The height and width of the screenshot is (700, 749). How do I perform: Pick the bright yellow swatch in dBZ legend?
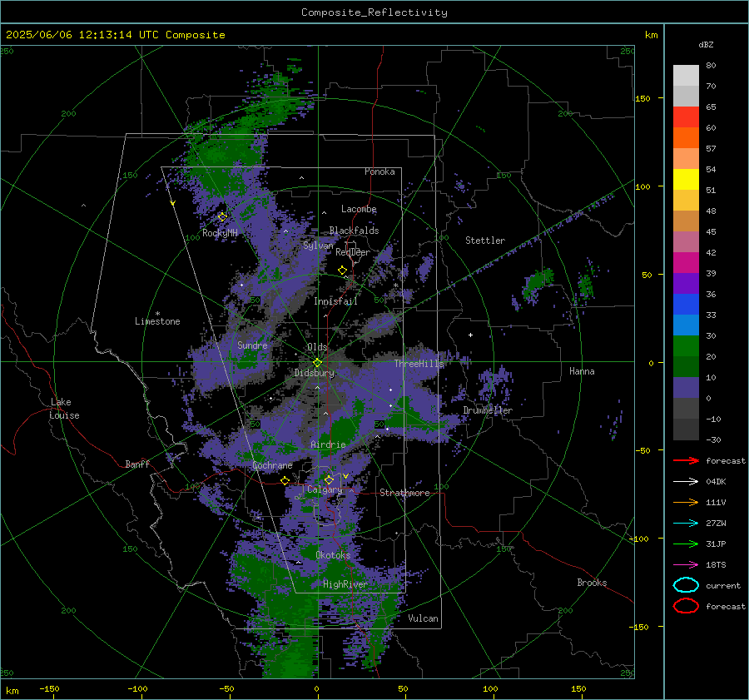(x=686, y=179)
